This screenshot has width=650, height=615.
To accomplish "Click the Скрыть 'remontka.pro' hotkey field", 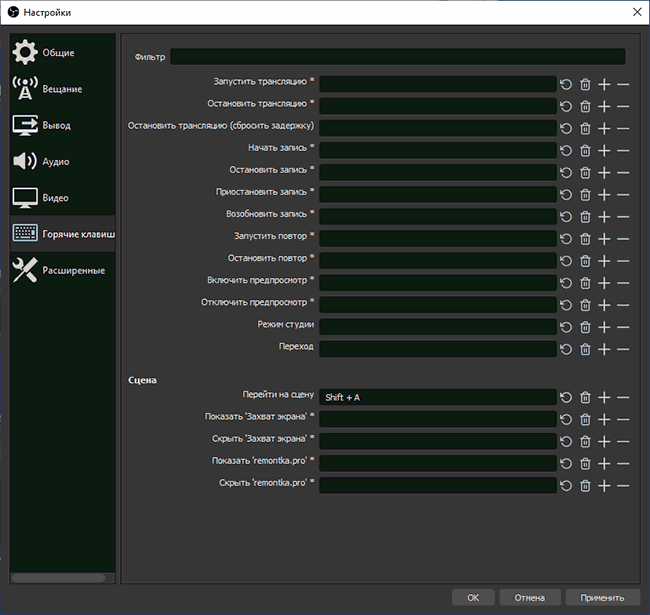I will (438, 485).
